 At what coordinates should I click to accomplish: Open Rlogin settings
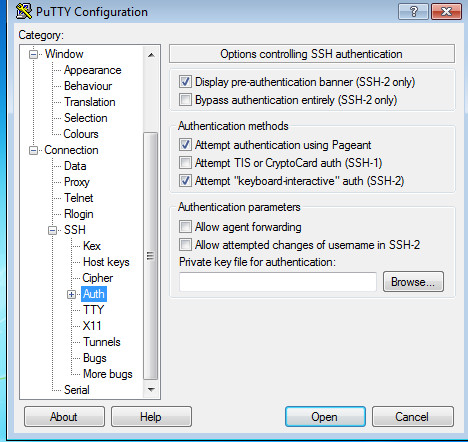point(79,214)
